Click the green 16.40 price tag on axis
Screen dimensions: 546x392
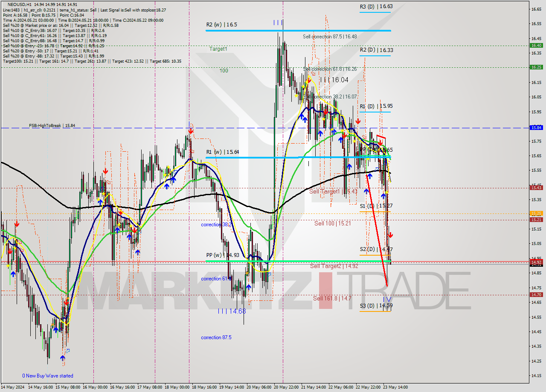[x=536, y=46]
